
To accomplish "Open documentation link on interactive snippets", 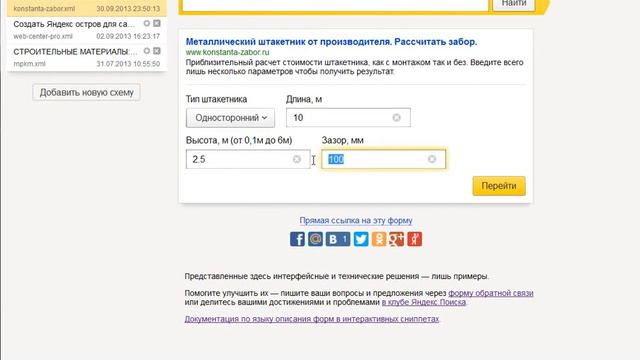I will click(x=312, y=319).
